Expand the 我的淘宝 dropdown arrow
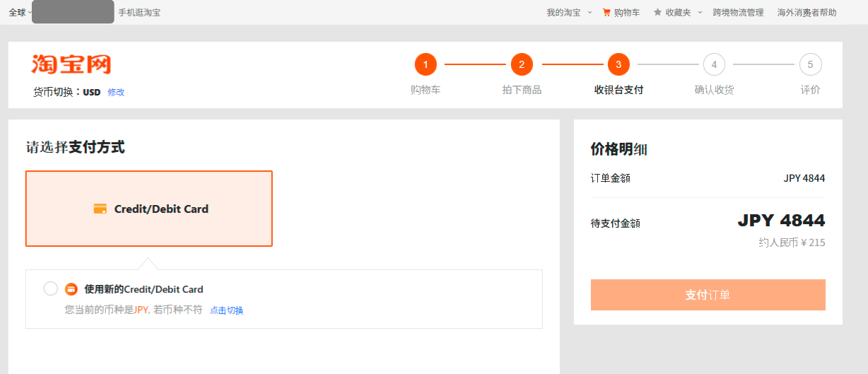The height and width of the screenshot is (374, 868). (x=590, y=13)
